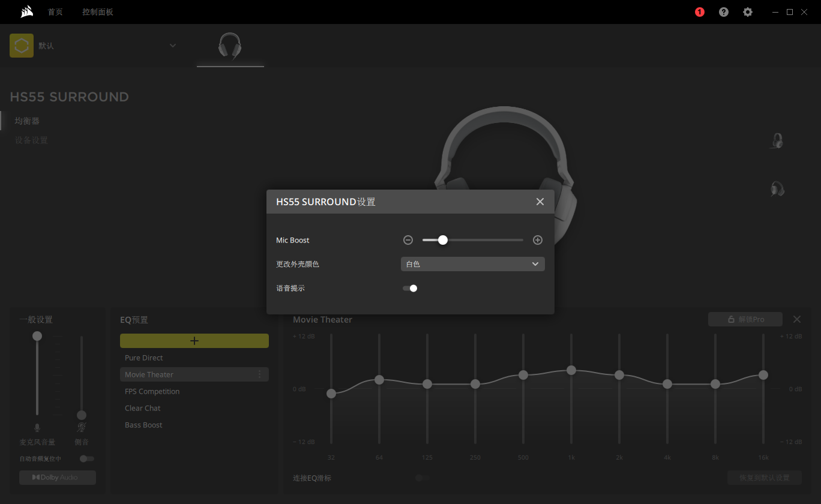The height and width of the screenshot is (504, 821).
Task: Click restore default settings button
Action: click(765, 478)
